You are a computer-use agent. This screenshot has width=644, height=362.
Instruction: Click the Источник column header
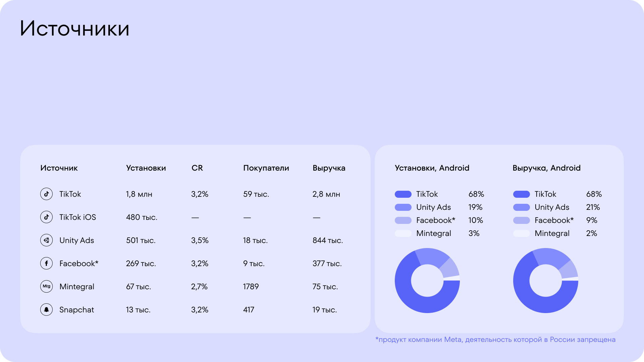[59, 168]
